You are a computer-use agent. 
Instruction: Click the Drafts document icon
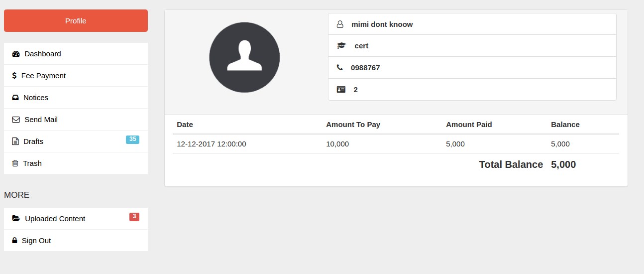[x=15, y=141]
